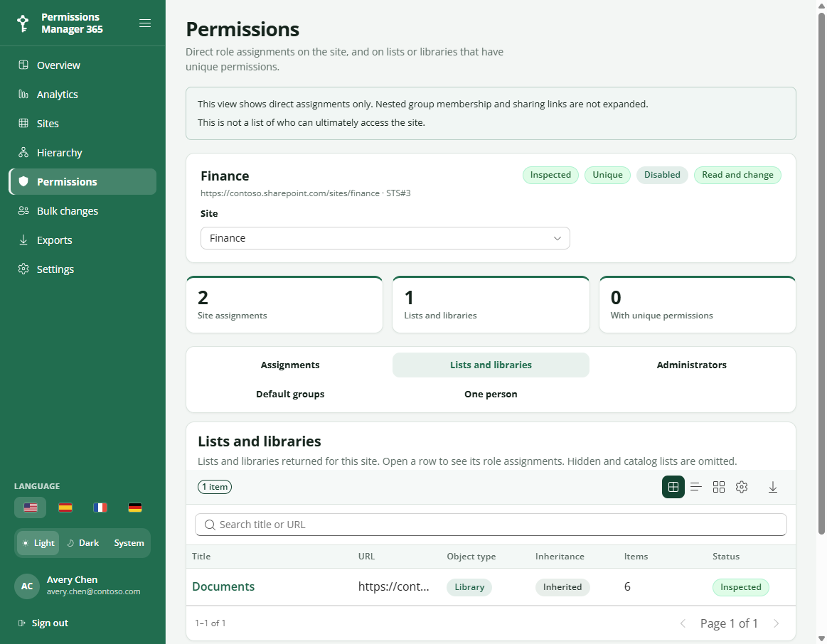Sort by Object type column header
The height and width of the screenshot is (644, 827).
pos(471,557)
